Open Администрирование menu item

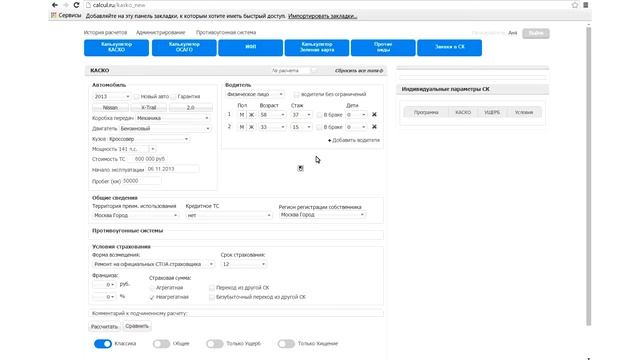pos(160,32)
